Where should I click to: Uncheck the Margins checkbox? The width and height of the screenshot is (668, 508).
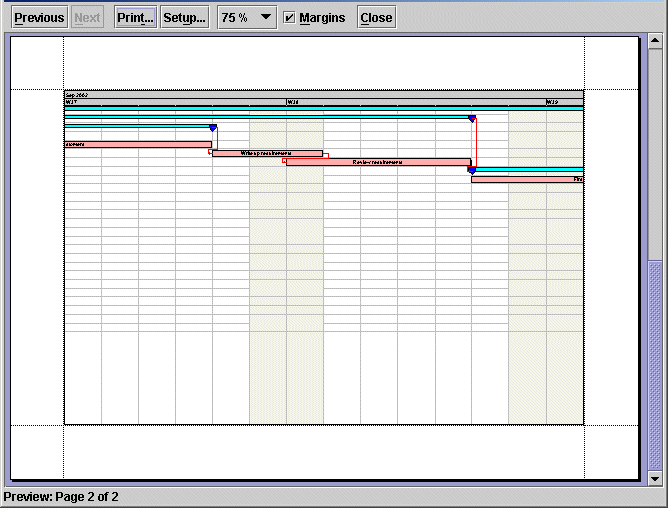(289, 17)
